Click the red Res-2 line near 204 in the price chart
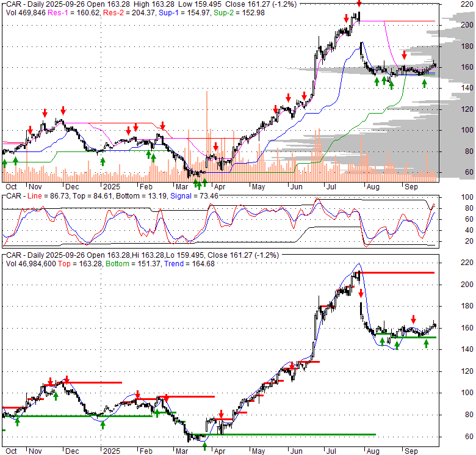Viewport: 476px width, 455px height. click(410, 21)
